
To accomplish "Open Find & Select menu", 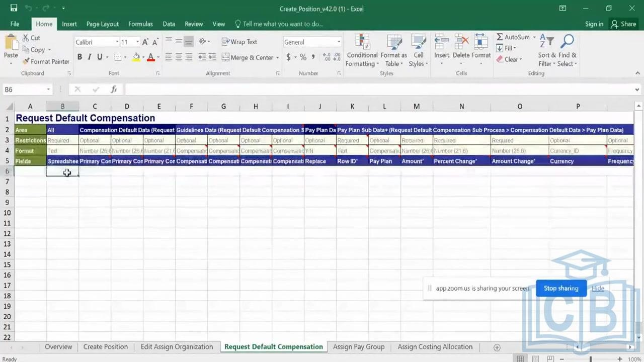I will pos(568,51).
